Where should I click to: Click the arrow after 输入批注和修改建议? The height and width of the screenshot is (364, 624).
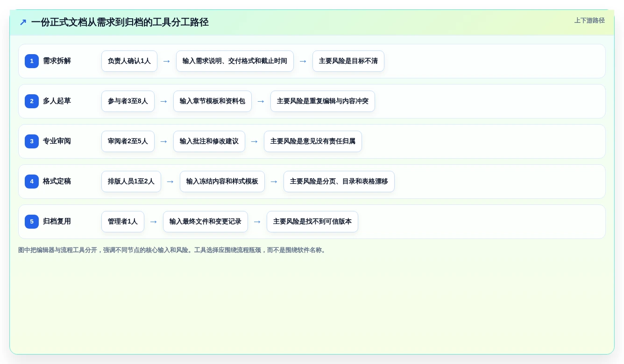(x=255, y=141)
